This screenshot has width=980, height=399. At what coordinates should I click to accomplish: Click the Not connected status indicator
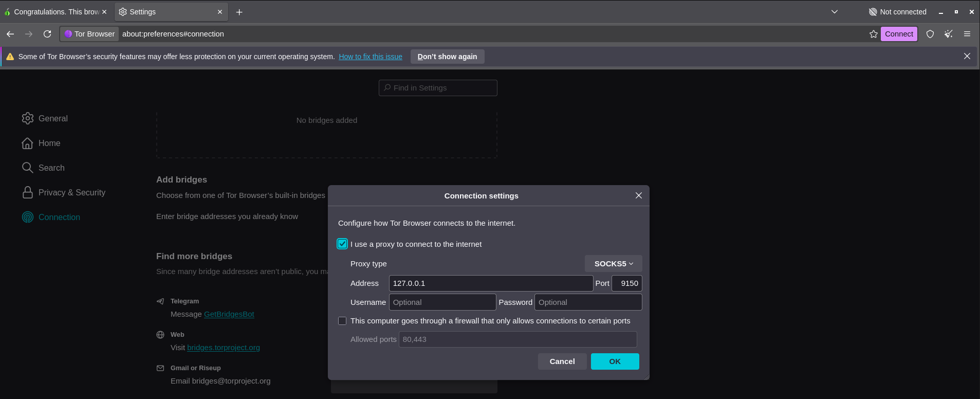click(x=898, y=12)
